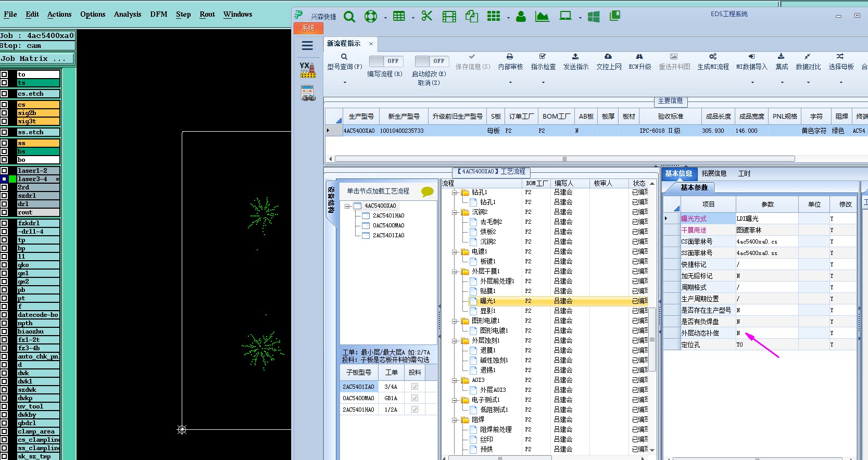This screenshot has height=460, width=868.
Task: Click MI数据导入 import icon
Action: pyautogui.click(x=751, y=56)
